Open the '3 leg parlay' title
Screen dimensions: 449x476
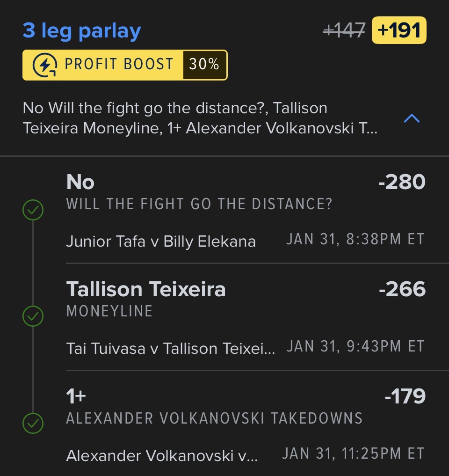click(x=82, y=31)
